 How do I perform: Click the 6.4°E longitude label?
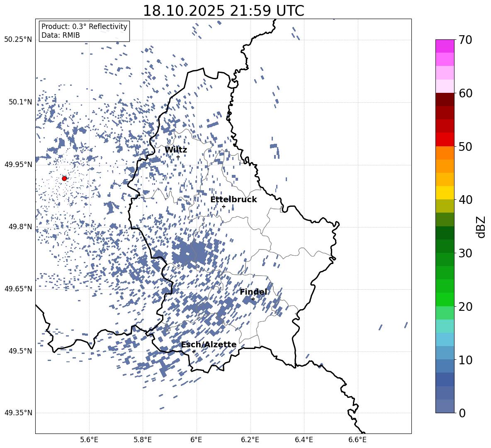coord(304,440)
